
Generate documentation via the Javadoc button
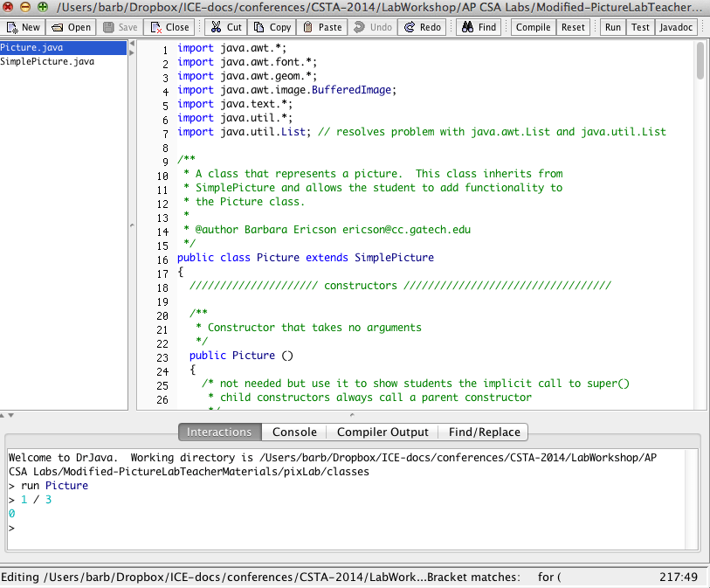[676, 26]
